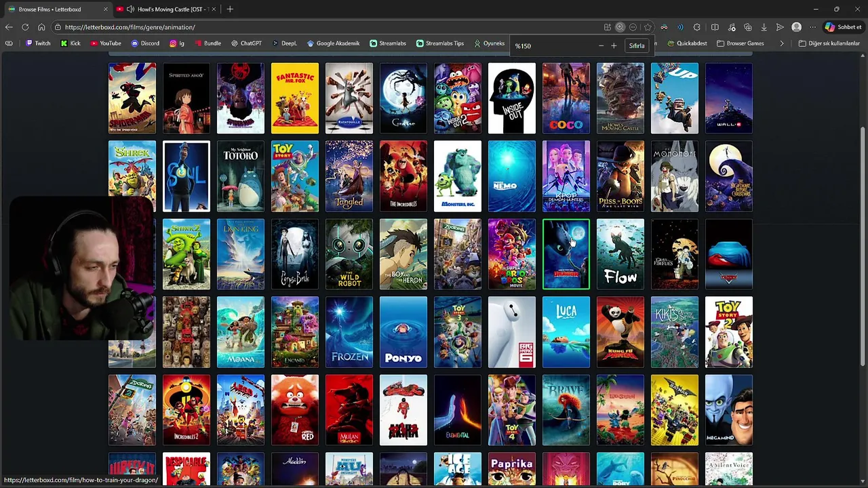This screenshot has width=868, height=488.
Task: Open Bundle bookmark in favorites bar
Action: point(208,43)
